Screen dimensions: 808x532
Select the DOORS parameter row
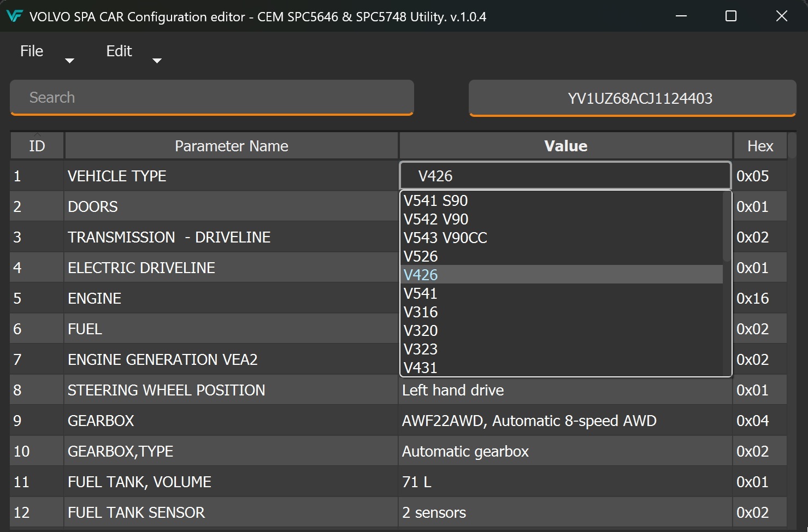(x=231, y=206)
